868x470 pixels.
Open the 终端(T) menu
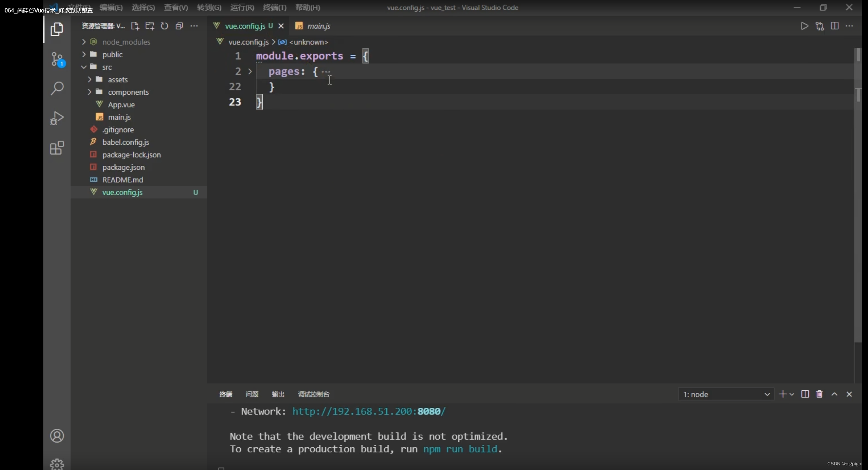274,7
